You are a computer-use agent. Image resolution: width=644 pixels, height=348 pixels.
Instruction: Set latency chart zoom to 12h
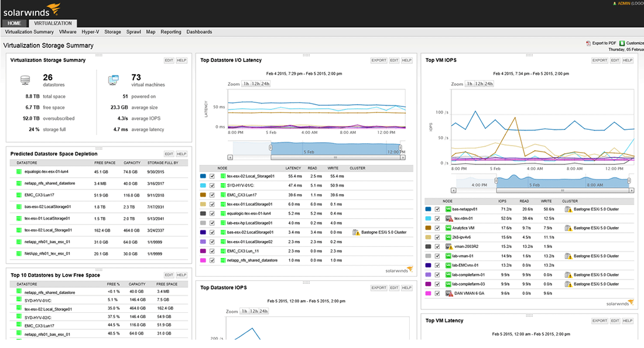tap(255, 84)
